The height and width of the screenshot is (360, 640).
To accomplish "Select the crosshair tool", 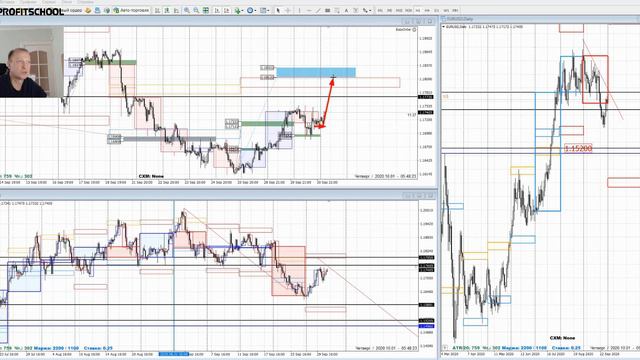I will 287,10.
